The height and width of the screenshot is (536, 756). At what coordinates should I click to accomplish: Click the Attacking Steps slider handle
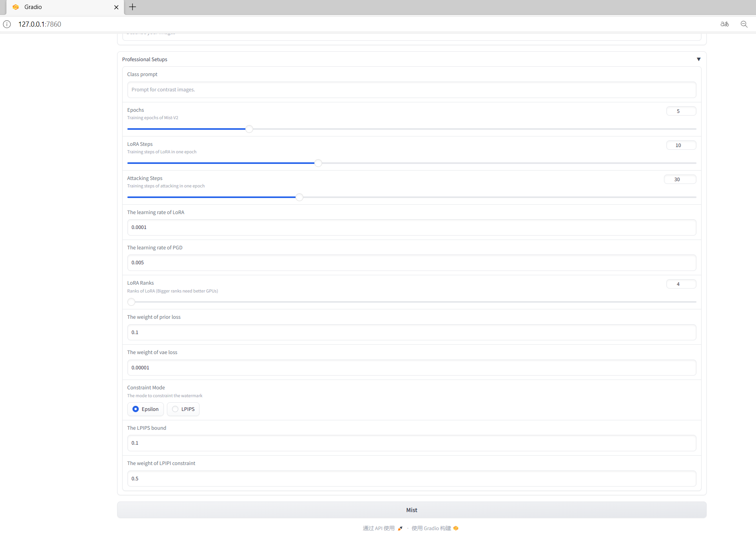pos(299,197)
